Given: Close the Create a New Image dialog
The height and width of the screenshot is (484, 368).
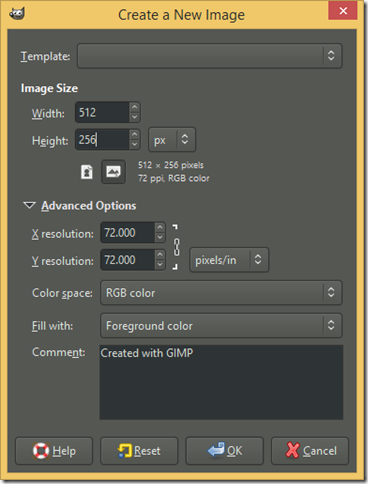Looking at the screenshot, I should (343, 11).
